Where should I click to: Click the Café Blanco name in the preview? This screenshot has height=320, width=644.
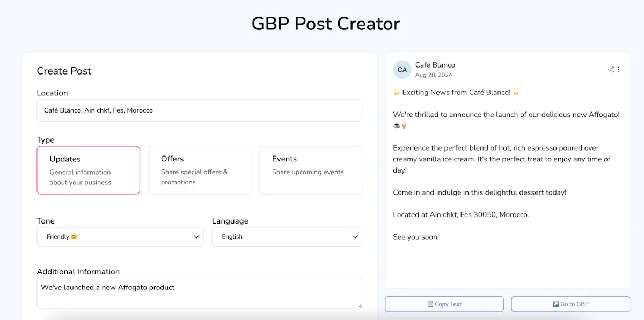(x=435, y=65)
